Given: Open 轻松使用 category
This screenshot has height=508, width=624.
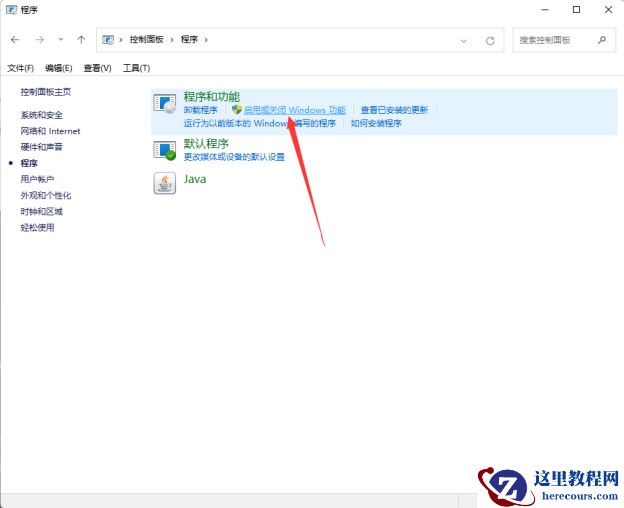Looking at the screenshot, I should (37, 228).
